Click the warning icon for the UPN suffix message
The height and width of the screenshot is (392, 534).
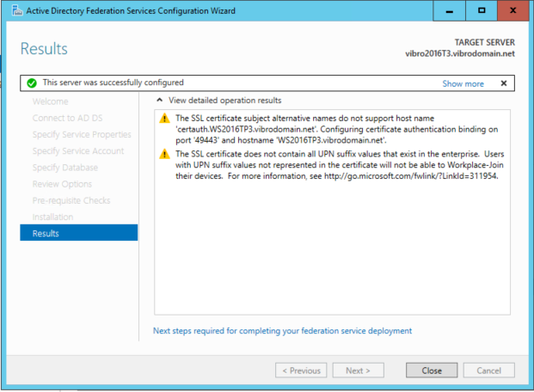point(164,154)
